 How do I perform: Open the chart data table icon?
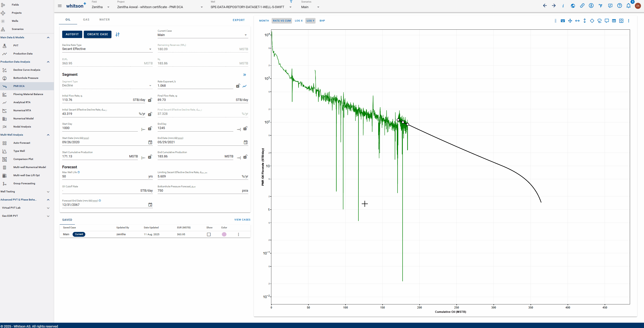[614, 21]
